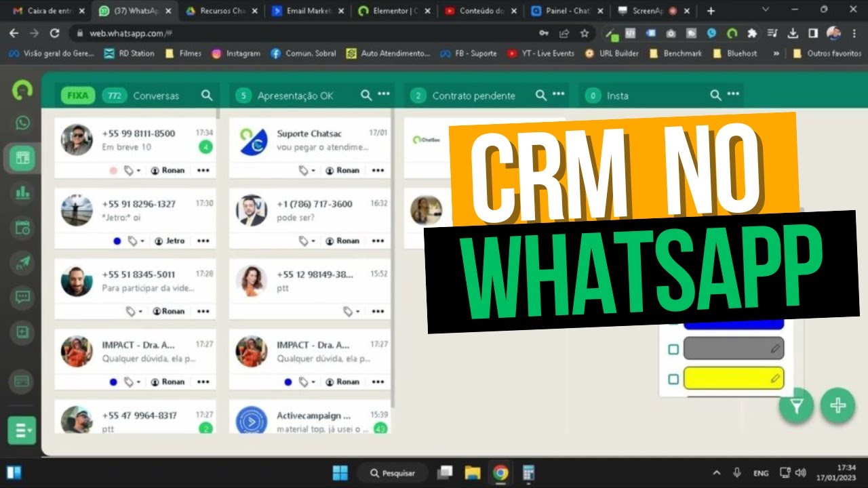This screenshot has width=868, height=488.
Task: Search within the Apresentação OK column
Action: coord(366,96)
